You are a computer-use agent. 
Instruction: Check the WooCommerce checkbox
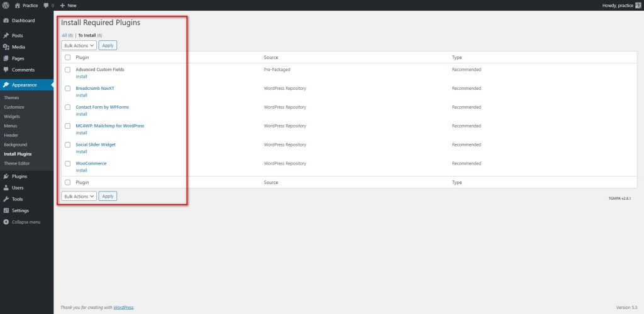click(68, 163)
